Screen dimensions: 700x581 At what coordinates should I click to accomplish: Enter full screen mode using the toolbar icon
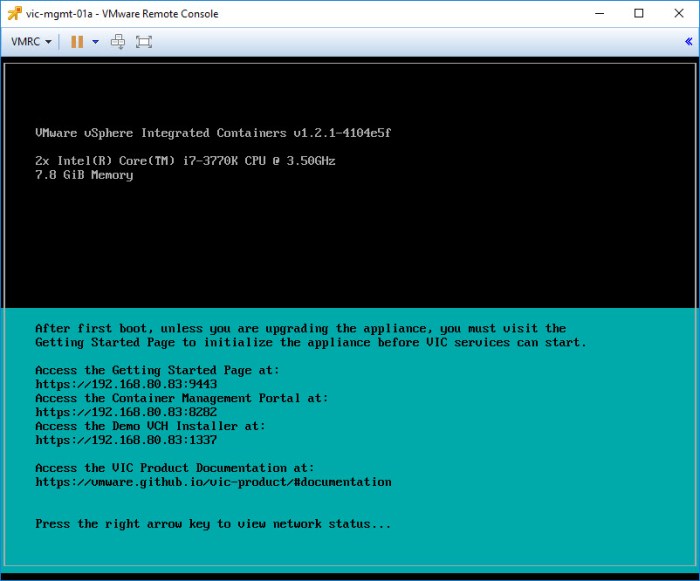tap(144, 42)
